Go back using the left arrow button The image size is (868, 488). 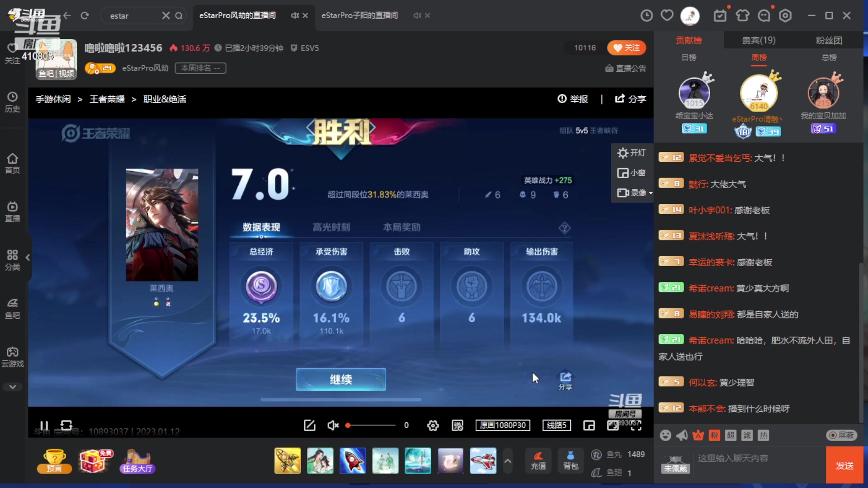tap(67, 15)
